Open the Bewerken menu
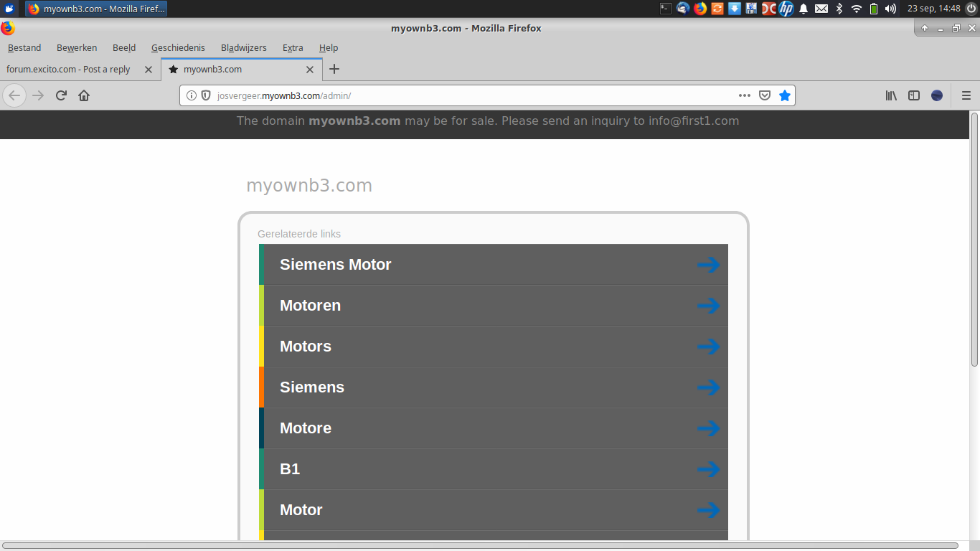 77,48
